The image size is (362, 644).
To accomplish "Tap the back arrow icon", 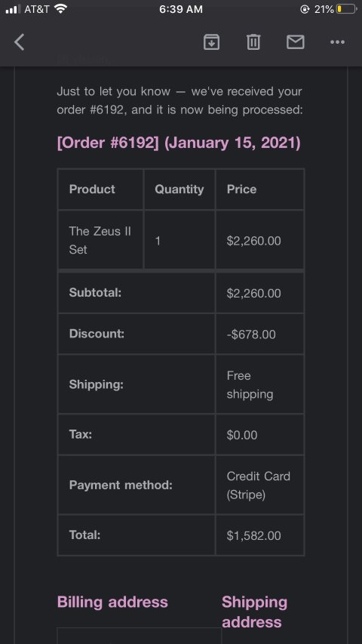I will [20, 42].
